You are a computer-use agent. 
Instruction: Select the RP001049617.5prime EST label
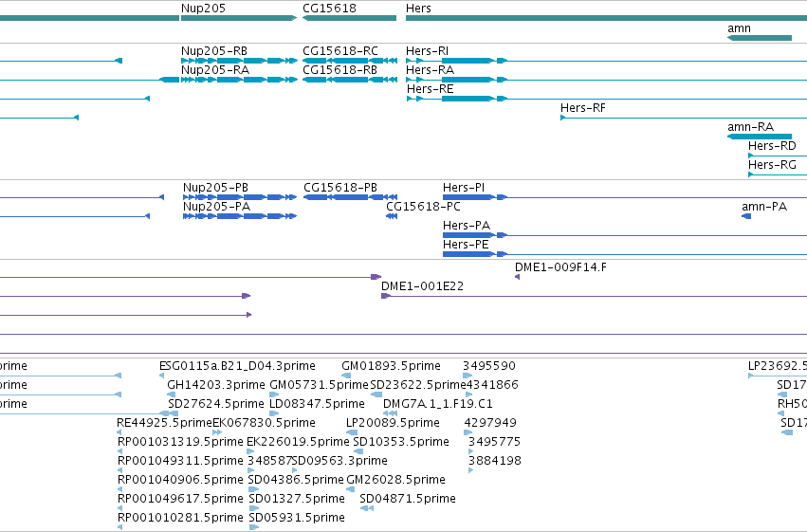click(180, 500)
